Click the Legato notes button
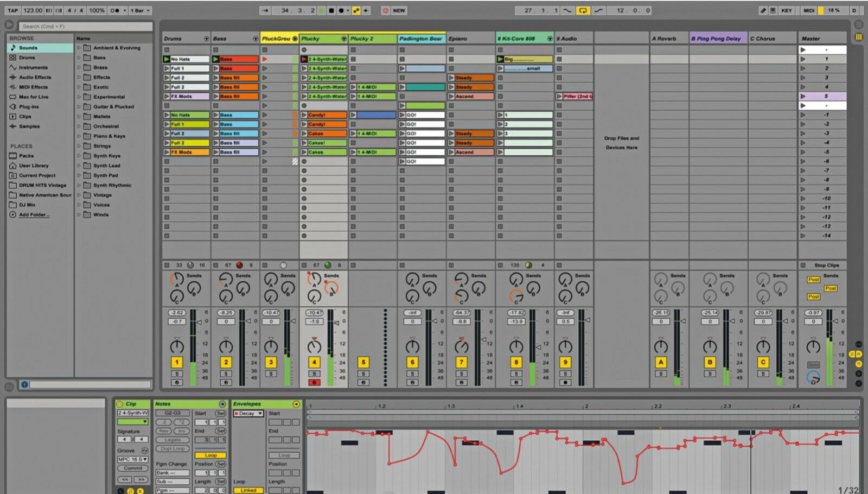Screen dimensions: 868x494 173,440
